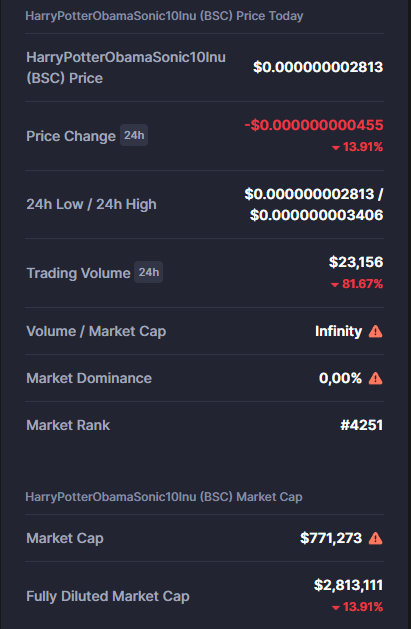The image size is (411, 629).
Task: Click the Infinity ratio value
Action: coord(338,331)
